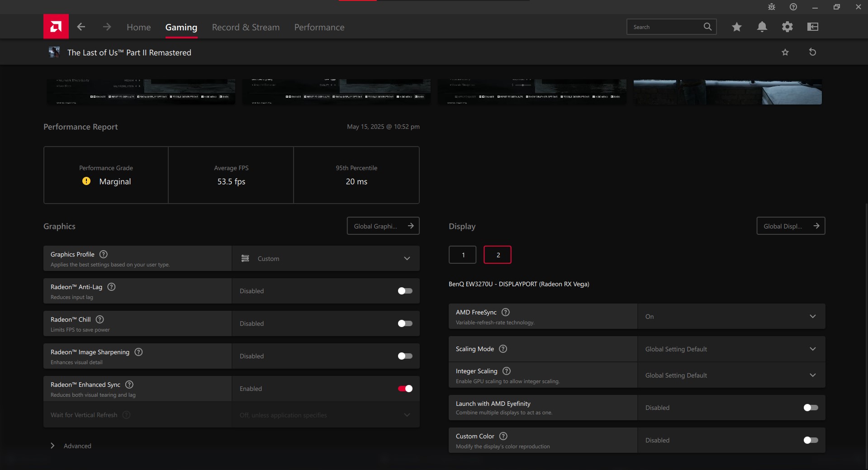
Task: Enable Radeon Image Sharpening toggle
Action: pyautogui.click(x=405, y=356)
